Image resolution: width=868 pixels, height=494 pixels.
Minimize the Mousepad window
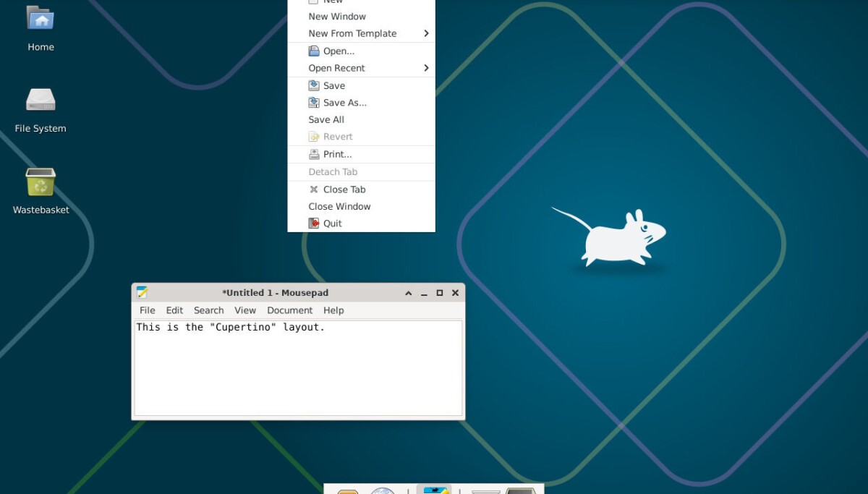(x=424, y=293)
